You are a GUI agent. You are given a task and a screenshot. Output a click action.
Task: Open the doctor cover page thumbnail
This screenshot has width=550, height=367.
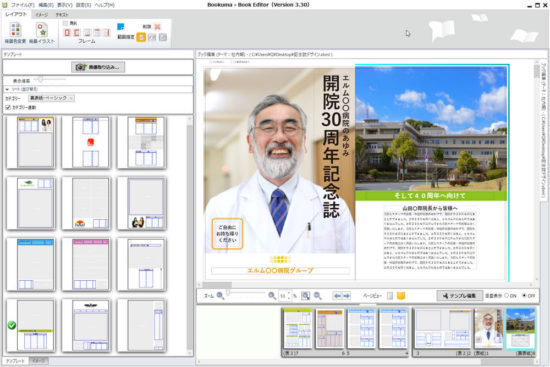(x=489, y=328)
